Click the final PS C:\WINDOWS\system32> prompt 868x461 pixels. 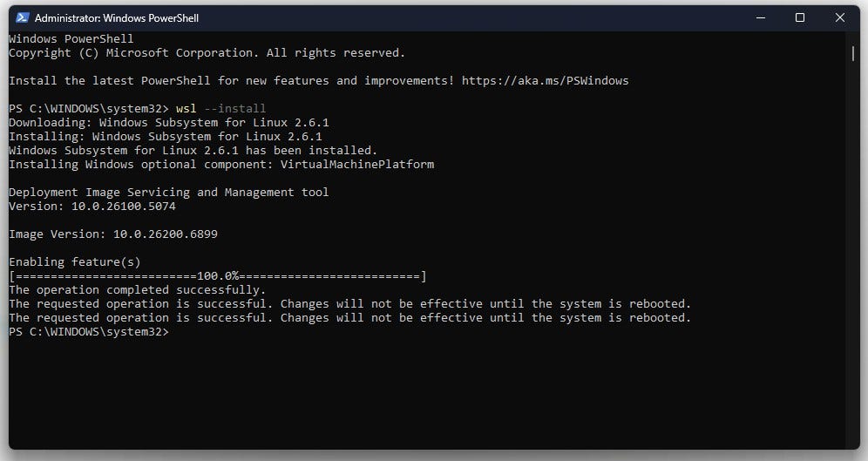pyautogui.click(x=89, y=332)
